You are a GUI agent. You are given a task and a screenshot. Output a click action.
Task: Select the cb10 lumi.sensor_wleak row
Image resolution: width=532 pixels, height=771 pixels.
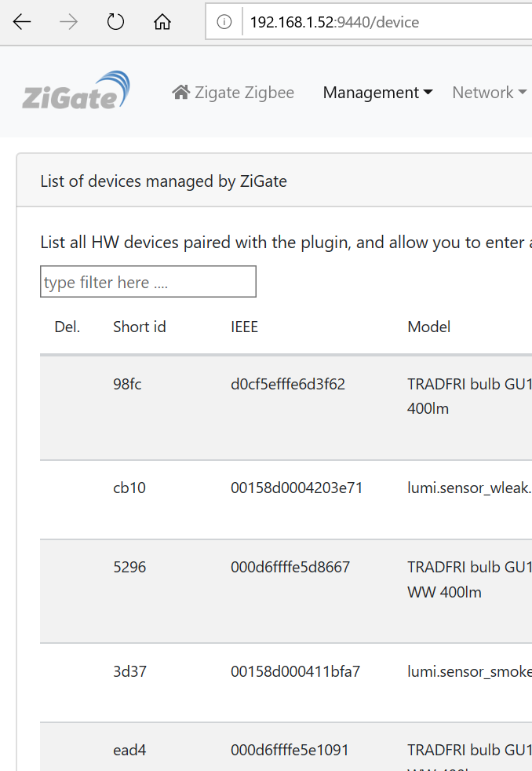point(286,499)
